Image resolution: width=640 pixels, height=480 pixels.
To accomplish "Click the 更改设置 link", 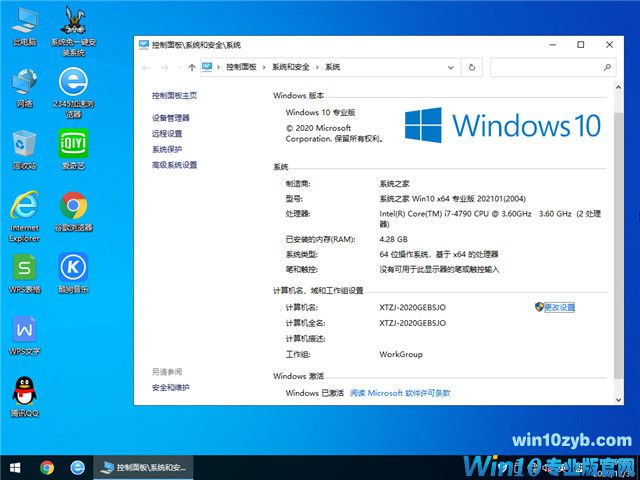I will (x=560, y=307).
